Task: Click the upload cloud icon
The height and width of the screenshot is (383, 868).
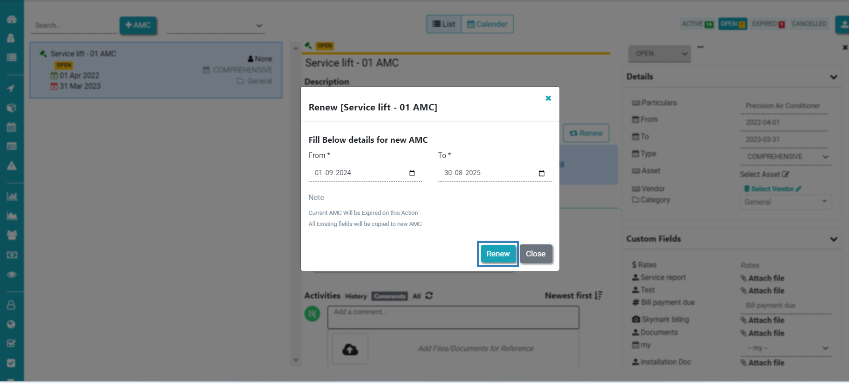Action: point(350,349)
